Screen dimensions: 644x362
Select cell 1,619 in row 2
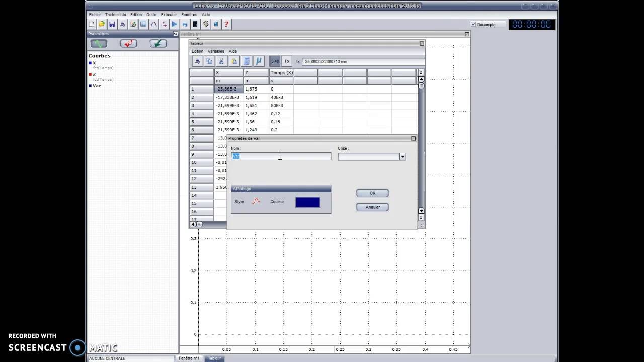(256, 97)
